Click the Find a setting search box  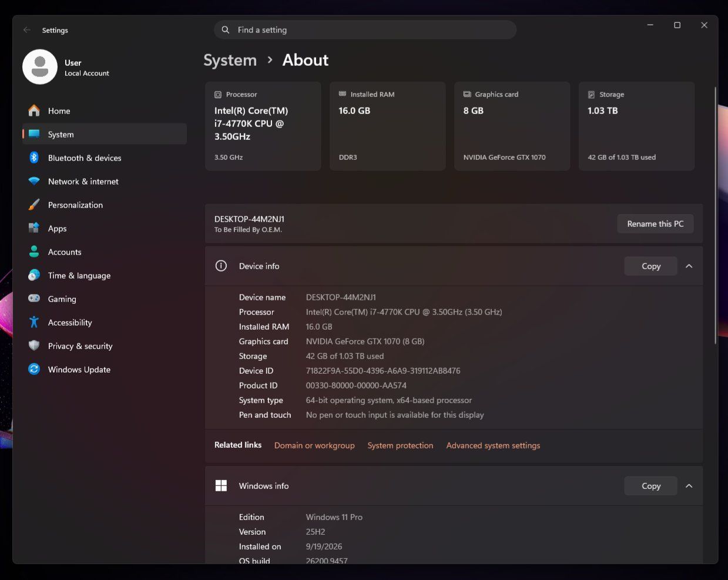tap(365, 30)
